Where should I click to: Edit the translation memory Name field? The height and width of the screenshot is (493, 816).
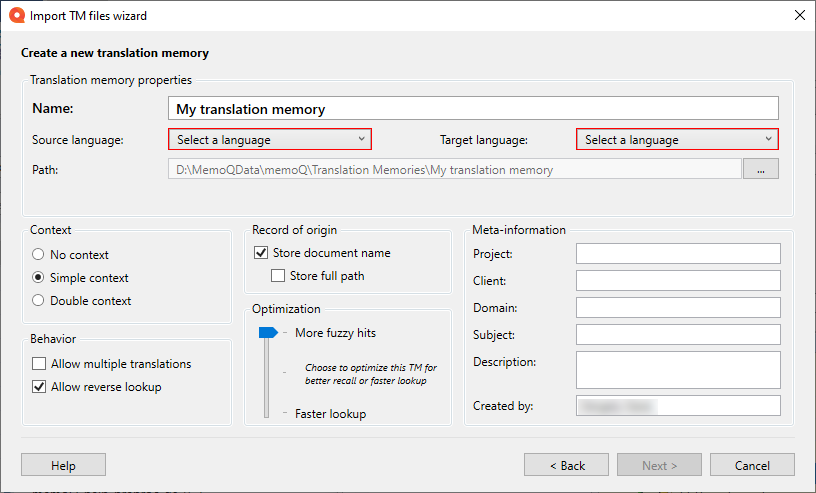pyautogui.click(x=473, y=108)
